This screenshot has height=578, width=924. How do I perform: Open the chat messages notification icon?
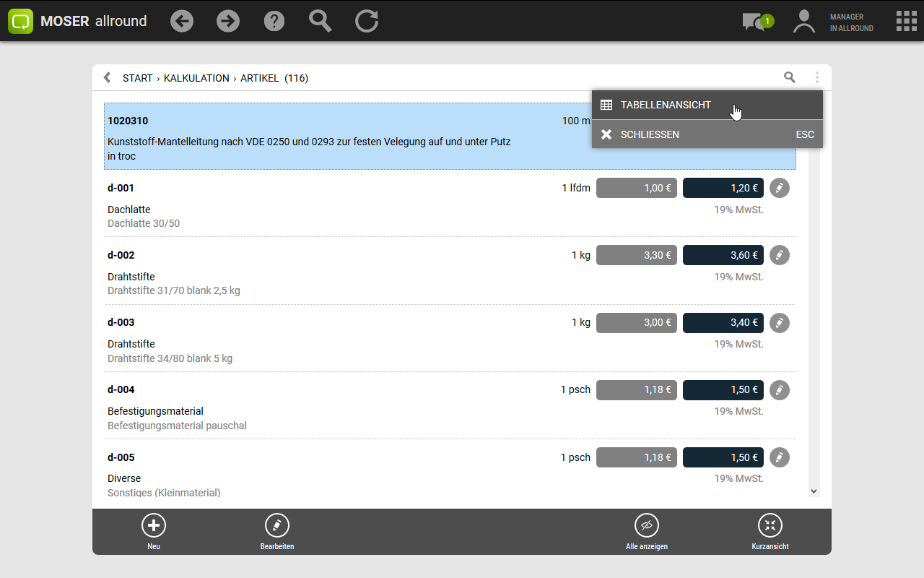click(755, 22)
